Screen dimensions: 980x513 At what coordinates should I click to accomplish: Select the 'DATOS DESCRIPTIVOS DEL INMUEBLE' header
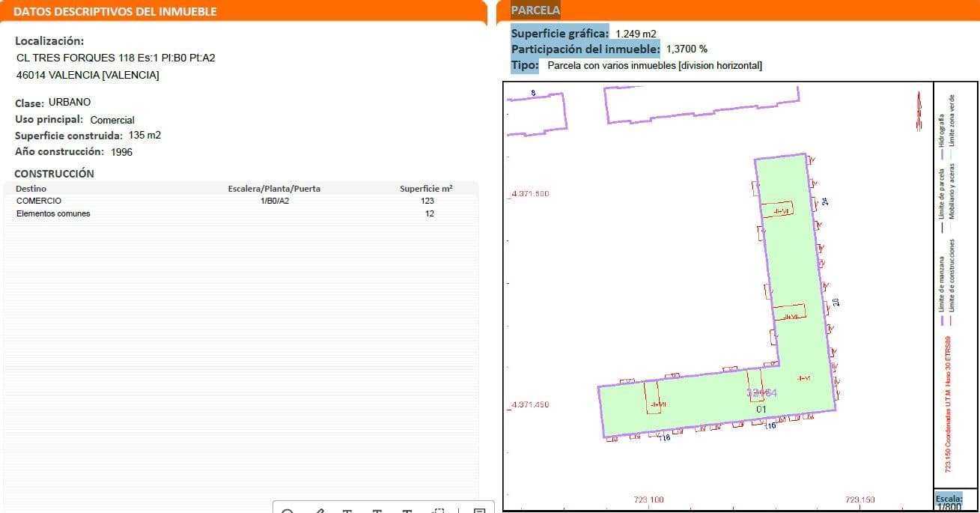115,12
